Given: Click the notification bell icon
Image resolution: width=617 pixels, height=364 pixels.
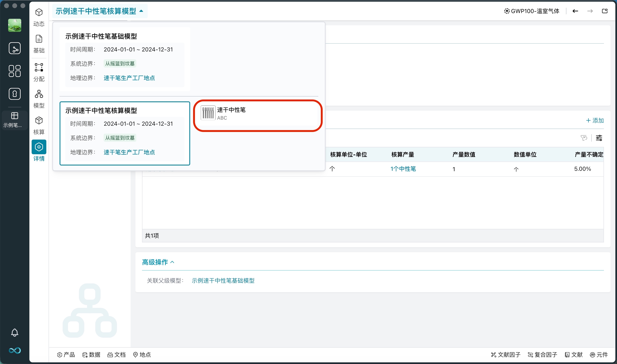Looking at the screenshot, I should 15,332.
